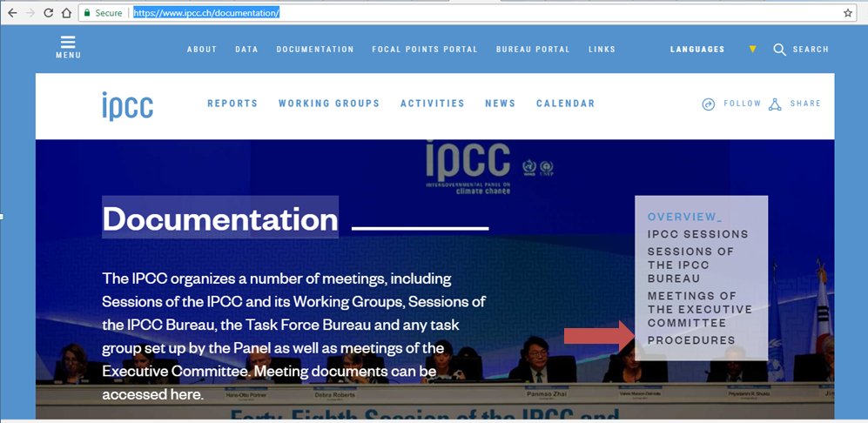Select ACTIVITIES main menu item
Image resolution: width=868 pixels, height=423 pixels.
click(433, 104)
